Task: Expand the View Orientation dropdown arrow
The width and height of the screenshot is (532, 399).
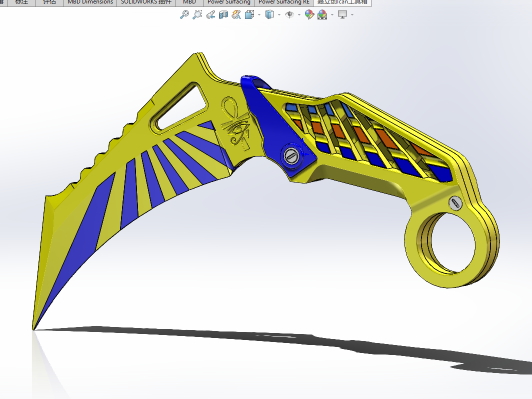Action: [x=259, y=15]
